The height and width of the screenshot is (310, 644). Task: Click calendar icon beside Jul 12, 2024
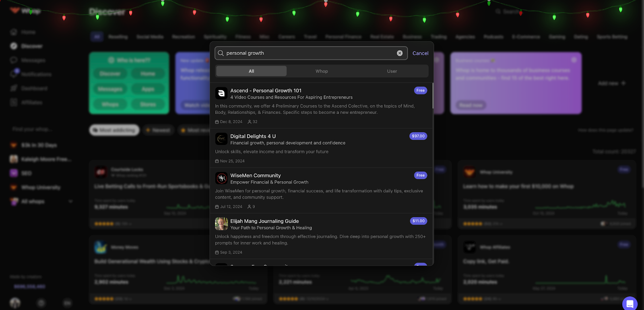tap(217, 207)
